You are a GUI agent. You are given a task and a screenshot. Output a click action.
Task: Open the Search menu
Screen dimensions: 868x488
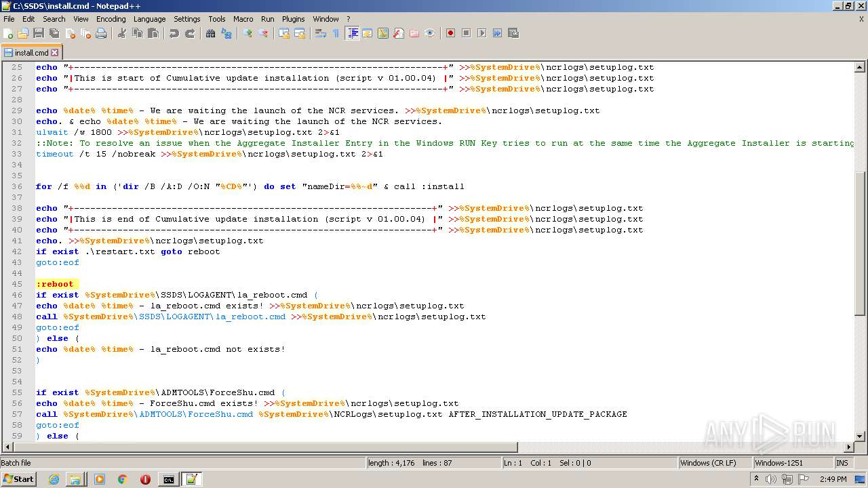coord(54,19)
